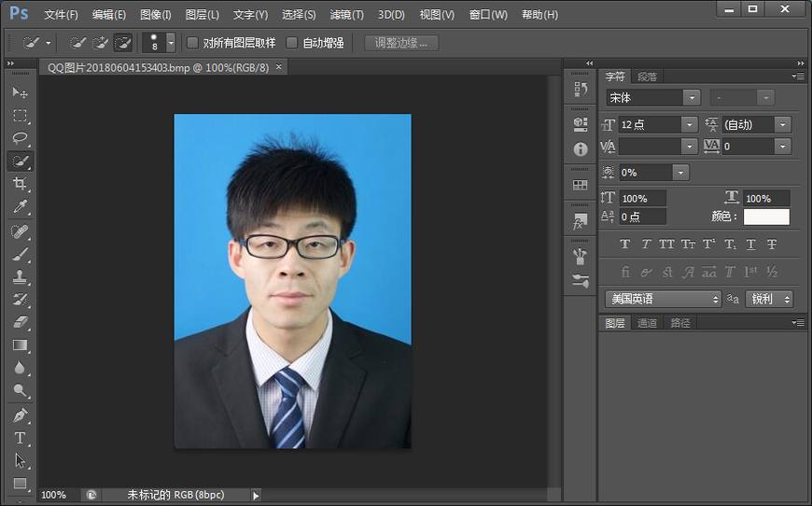The image size is (812, 506).
Task: Choose New Selection mode
Action: 77,42
